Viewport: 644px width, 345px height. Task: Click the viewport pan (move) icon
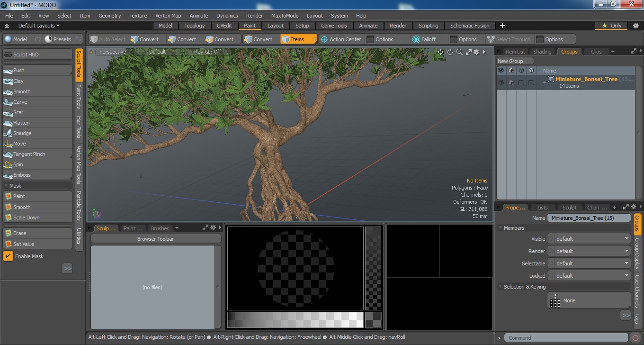pyautogui.click(x=441, y=52)
